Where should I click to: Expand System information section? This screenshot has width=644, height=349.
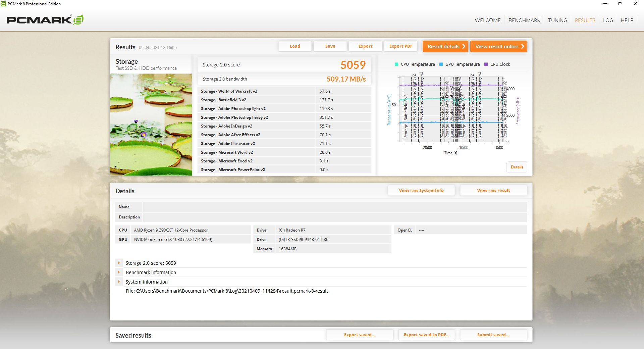119,282
